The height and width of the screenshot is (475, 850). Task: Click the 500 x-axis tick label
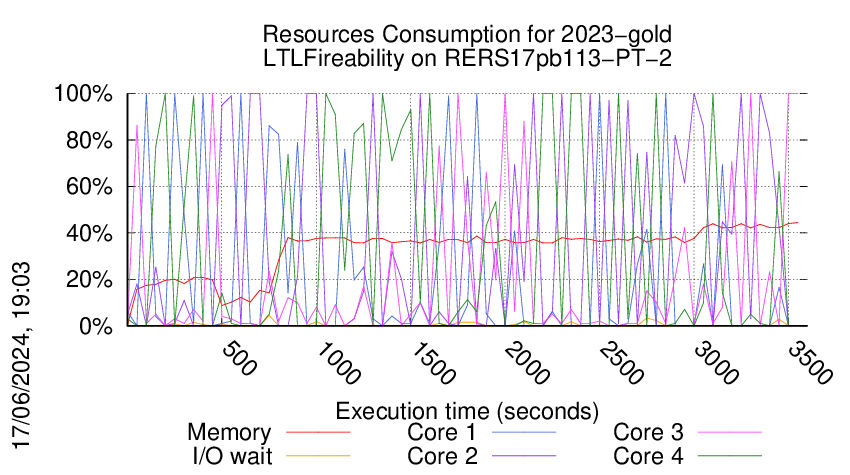click(239, 359)
